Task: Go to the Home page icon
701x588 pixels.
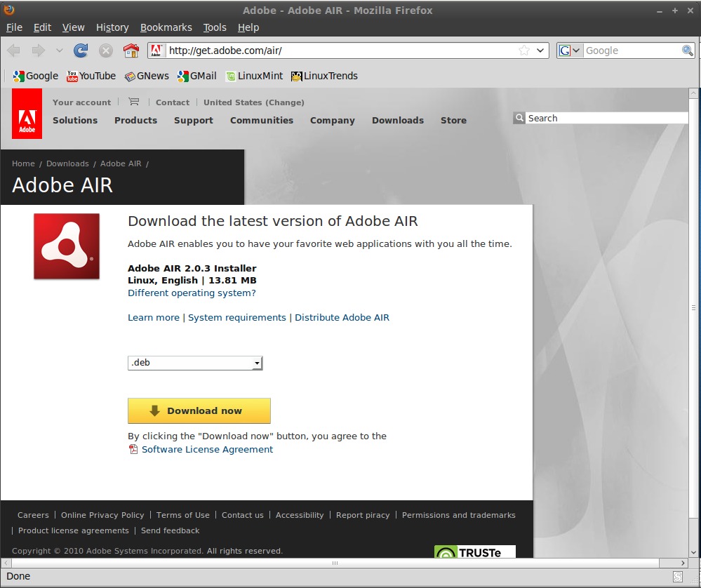Action: tap(131, 51)
